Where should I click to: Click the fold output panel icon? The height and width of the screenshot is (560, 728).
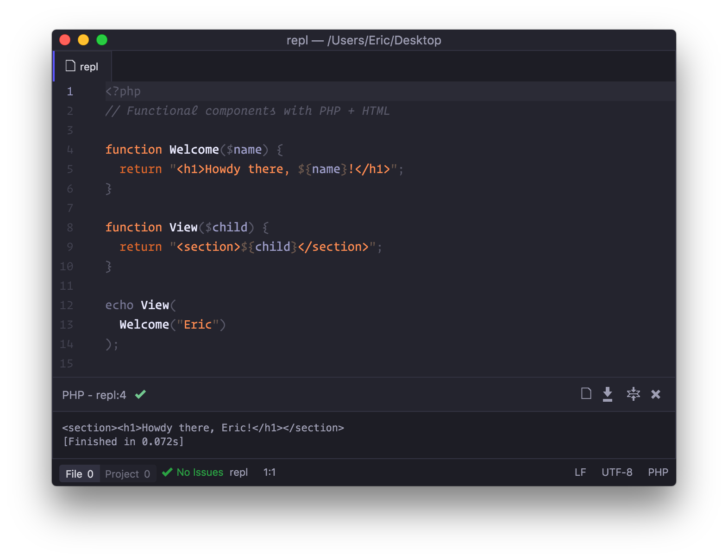(633, 394)
